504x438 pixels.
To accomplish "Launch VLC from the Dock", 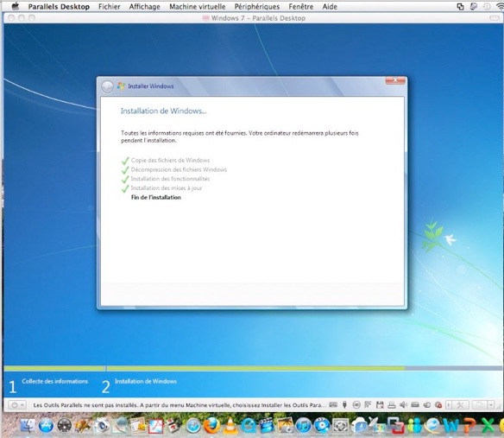I will 230,425.
